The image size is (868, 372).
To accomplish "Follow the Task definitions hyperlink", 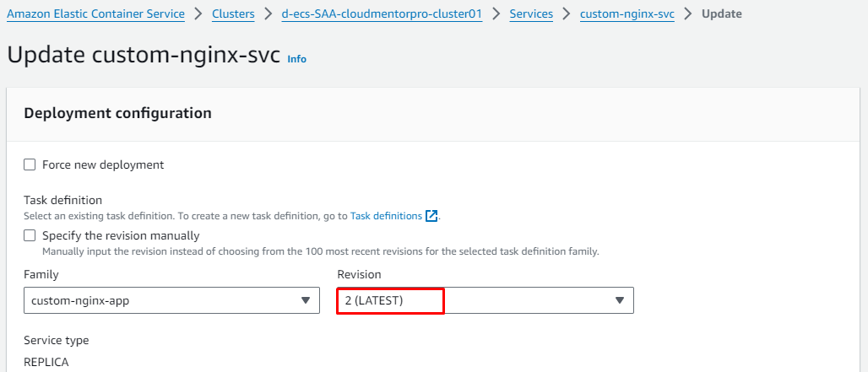I will pyautogui.click(x=386, y=216).
